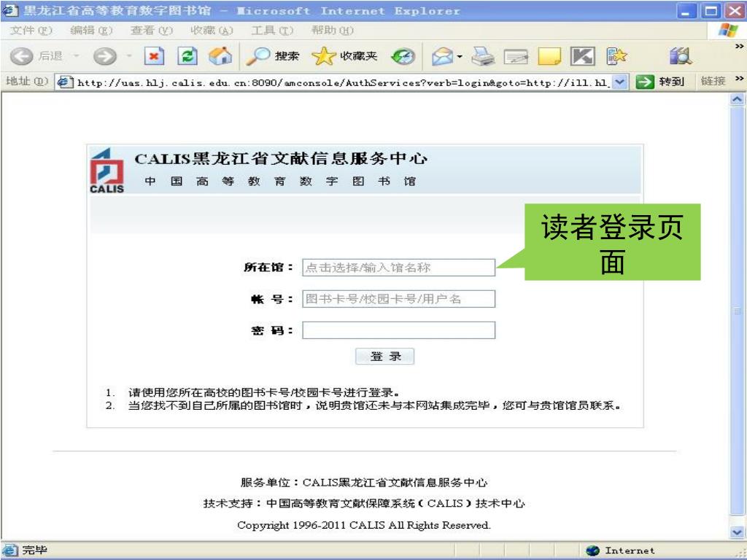Screen dimensions: 747x560
Task: Click the scrollbar up arrow
Action: [737, 99]
